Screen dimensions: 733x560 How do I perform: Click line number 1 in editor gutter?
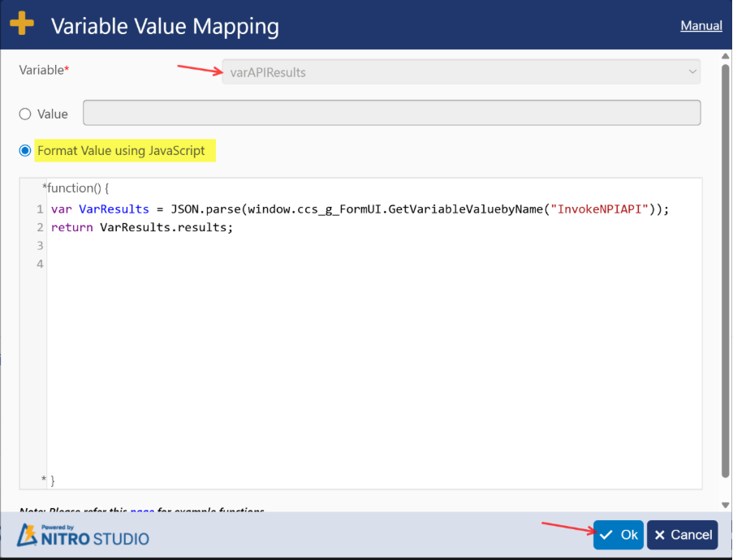point(39,209)
